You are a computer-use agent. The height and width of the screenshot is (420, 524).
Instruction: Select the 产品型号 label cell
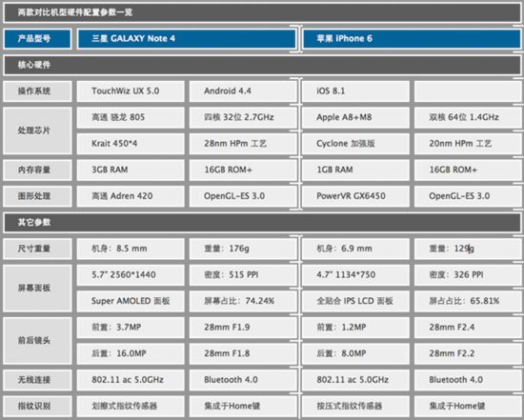(x=37, y=39)
